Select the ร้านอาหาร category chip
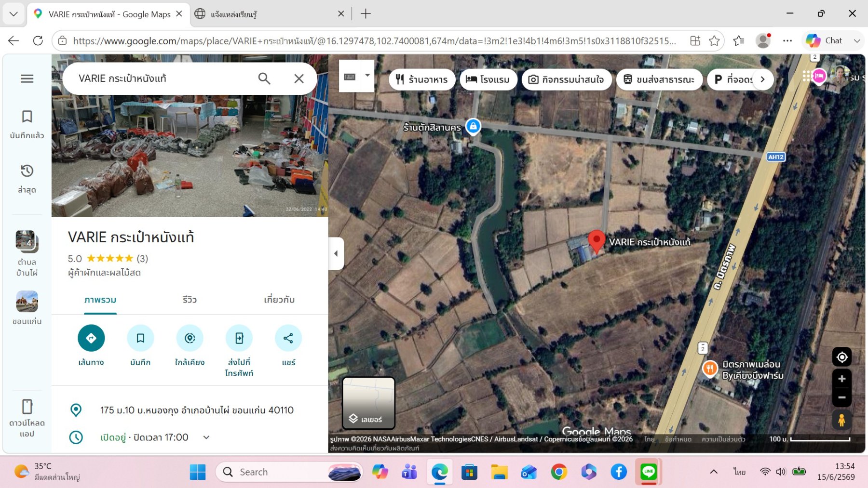The height and width of the screenshot is (488, 868). click(422, 79)
